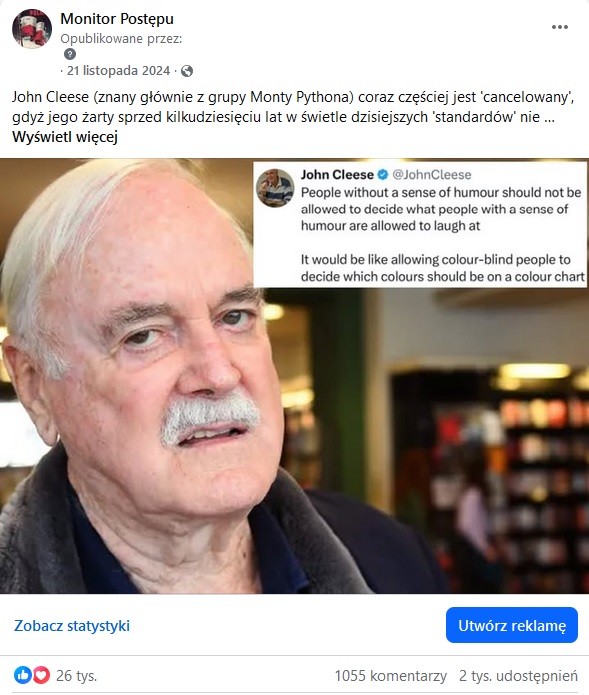Show the 1055 komentarzy comments list
The width and height of the screenshot is (589, 695).
click(390, 675)
